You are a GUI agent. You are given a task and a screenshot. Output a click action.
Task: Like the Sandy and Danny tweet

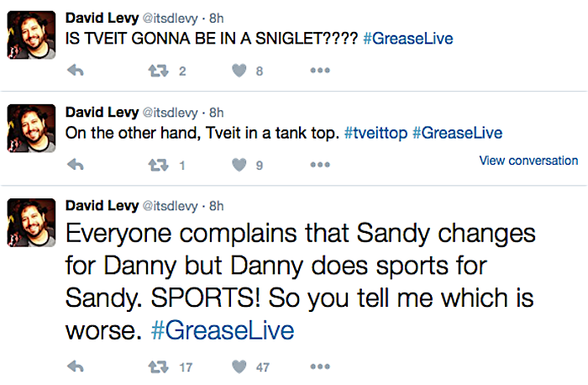click(239, 367)
